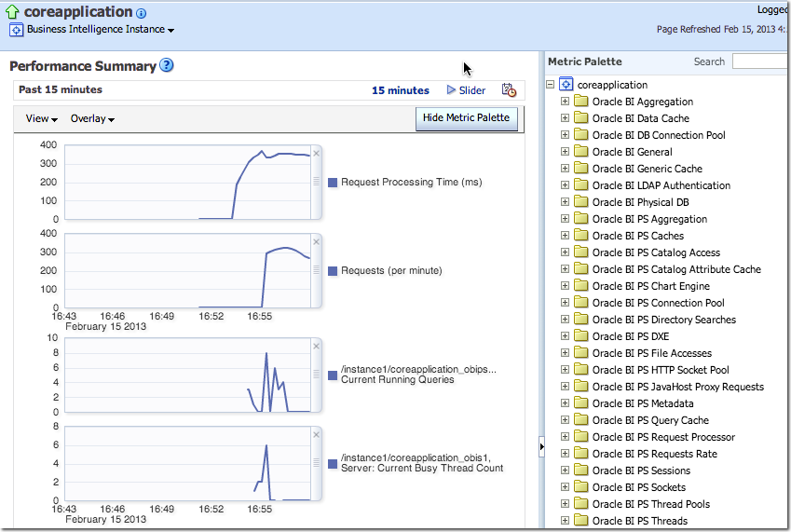Click the Request Processing Time legend swatch
The image size is (791, 532).
point(333,182)
